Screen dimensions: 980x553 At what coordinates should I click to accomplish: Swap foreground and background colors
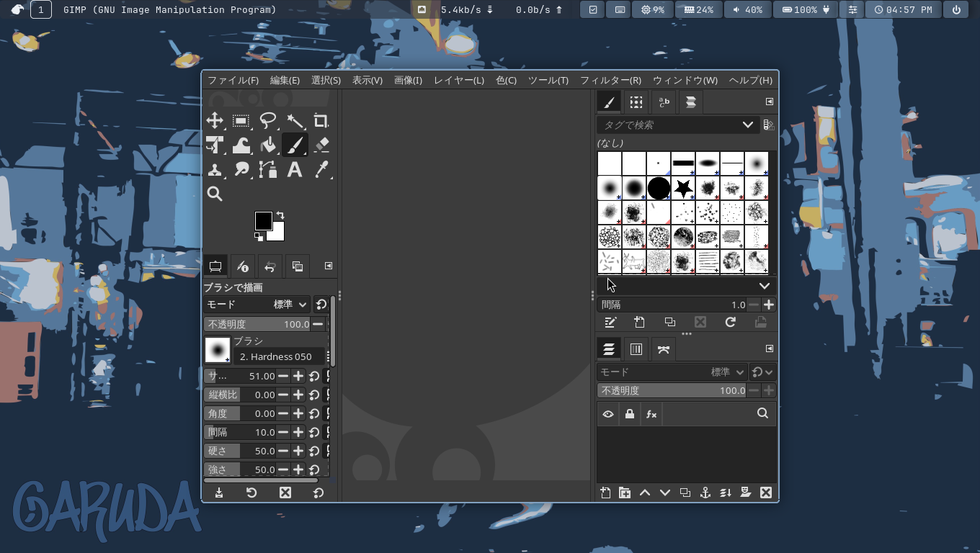pos(280,215)
